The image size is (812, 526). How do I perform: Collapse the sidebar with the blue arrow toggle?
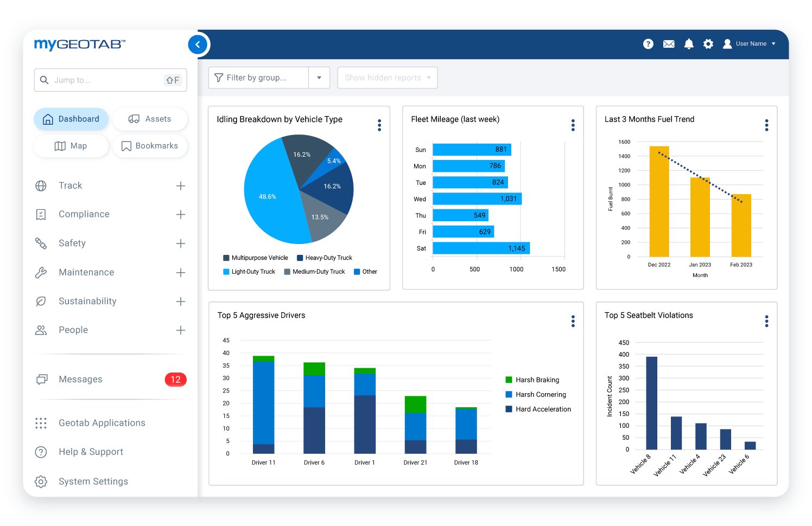(198, 44)
